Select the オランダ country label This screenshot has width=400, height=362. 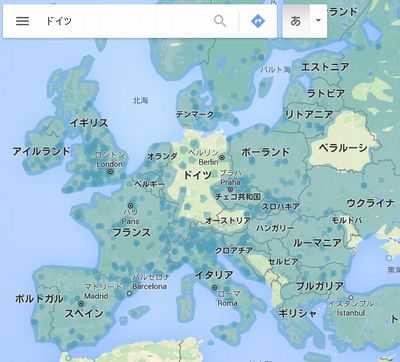(x=162, y=156)
